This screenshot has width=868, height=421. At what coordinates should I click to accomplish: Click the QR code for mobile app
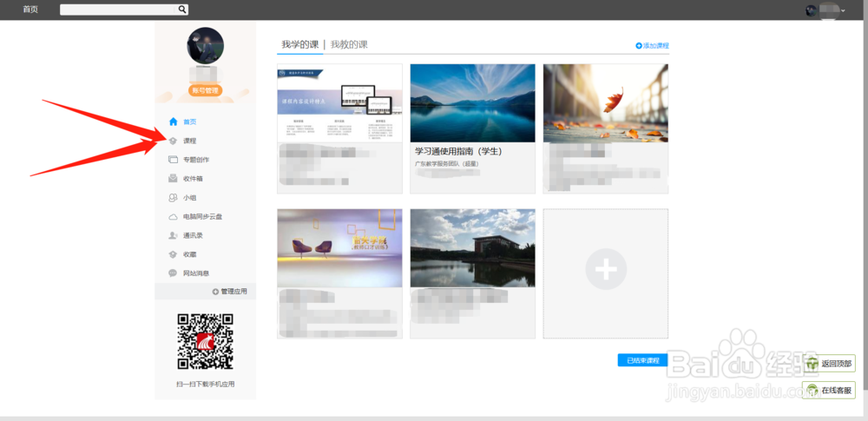(206, 342)
